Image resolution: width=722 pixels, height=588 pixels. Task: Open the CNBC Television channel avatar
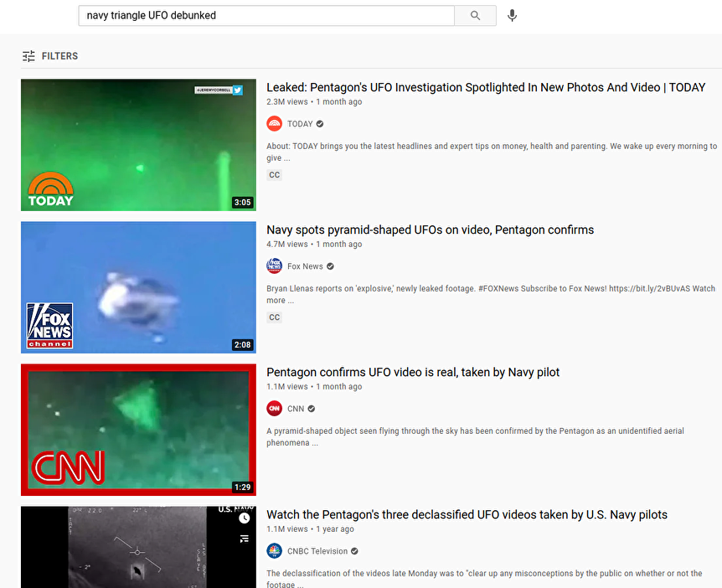pos(275,551)
